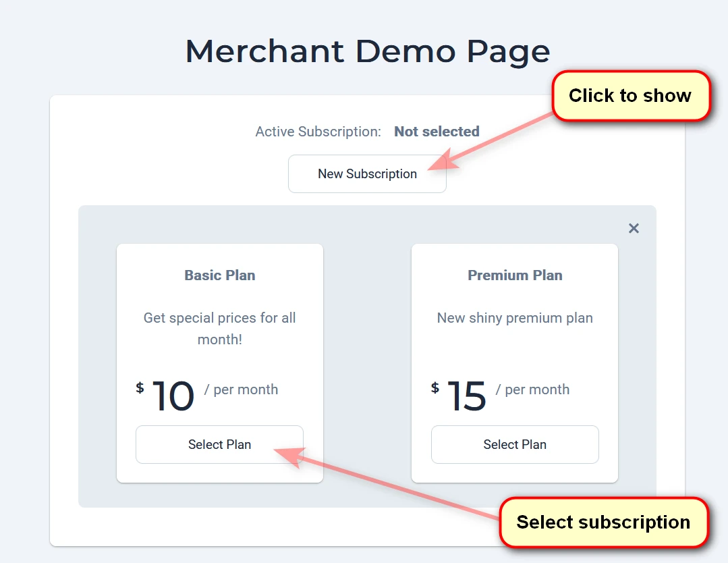Click the New Subscription button
The image size is (728, 563).
[x=366, y=173]
